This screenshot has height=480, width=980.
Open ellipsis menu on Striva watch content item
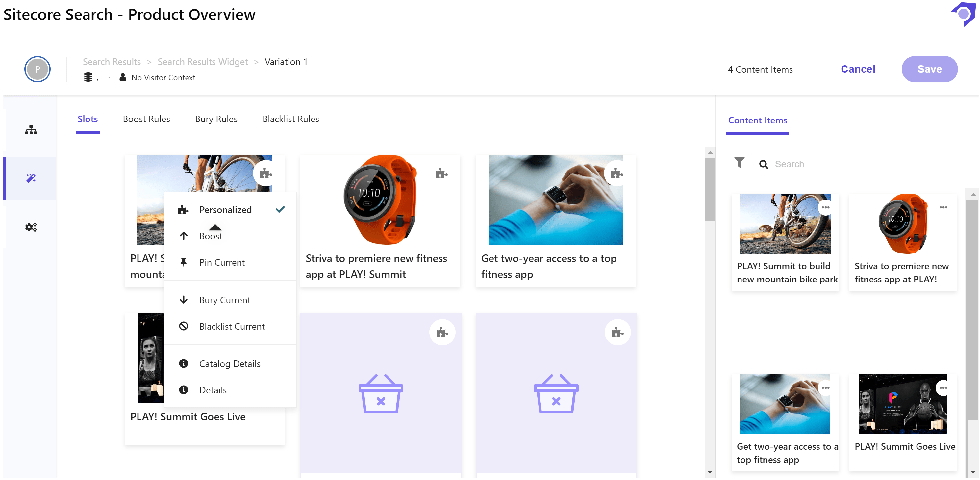coord(943,207)
